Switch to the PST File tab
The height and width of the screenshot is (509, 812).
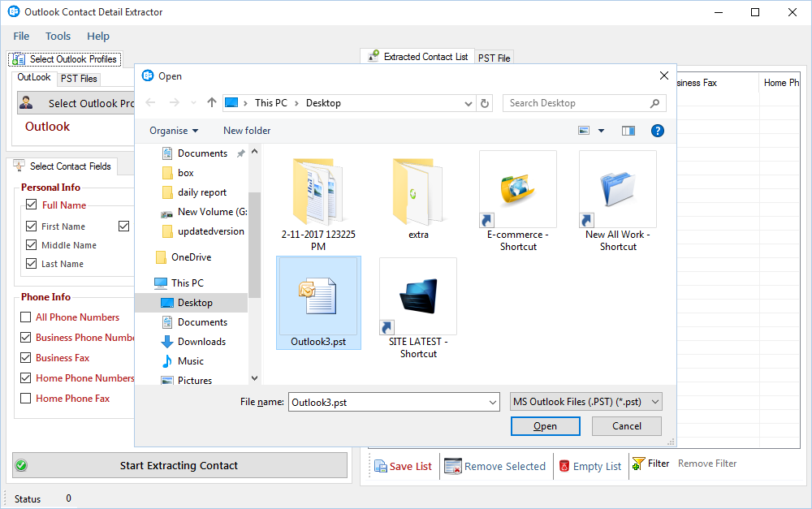point(494,58)
